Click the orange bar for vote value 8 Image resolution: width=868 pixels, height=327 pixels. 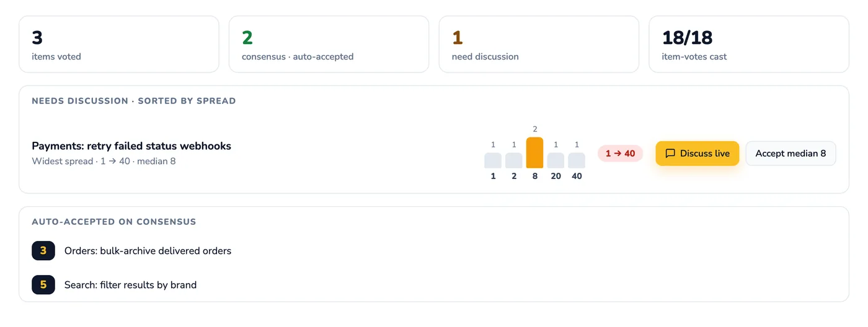pos(534,153)
